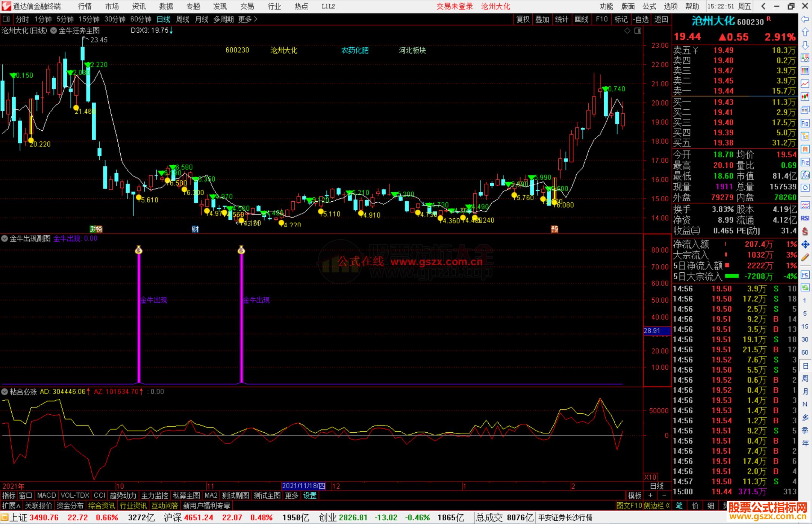Click the 2021/11/18 date marker on timeline

304,486
